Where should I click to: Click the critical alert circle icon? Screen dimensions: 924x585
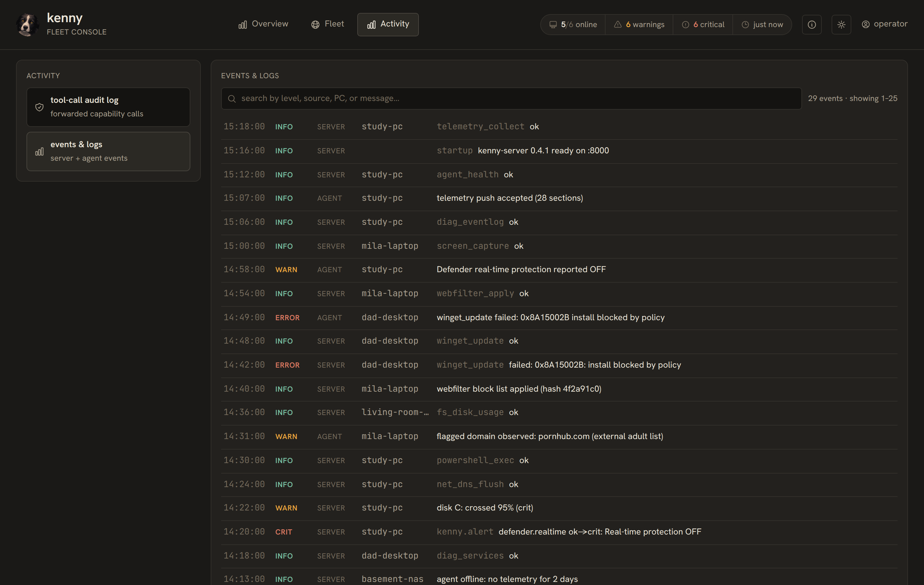685,25
